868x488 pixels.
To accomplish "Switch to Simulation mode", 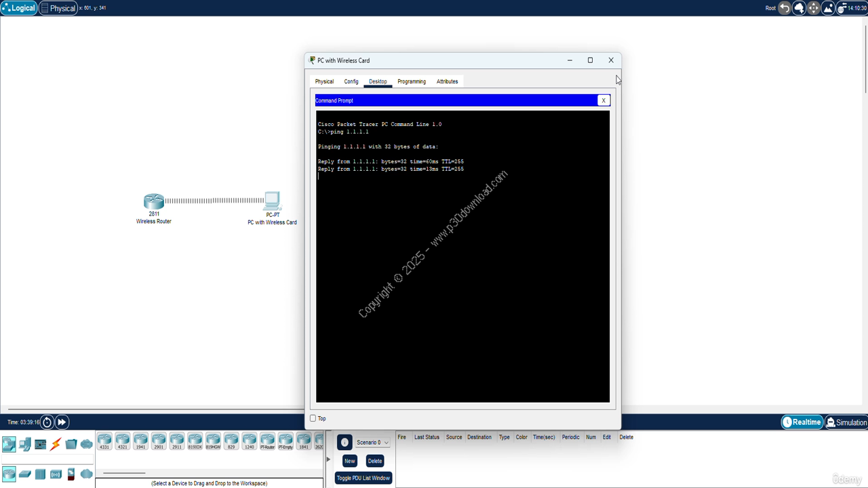I will (846, 422).
